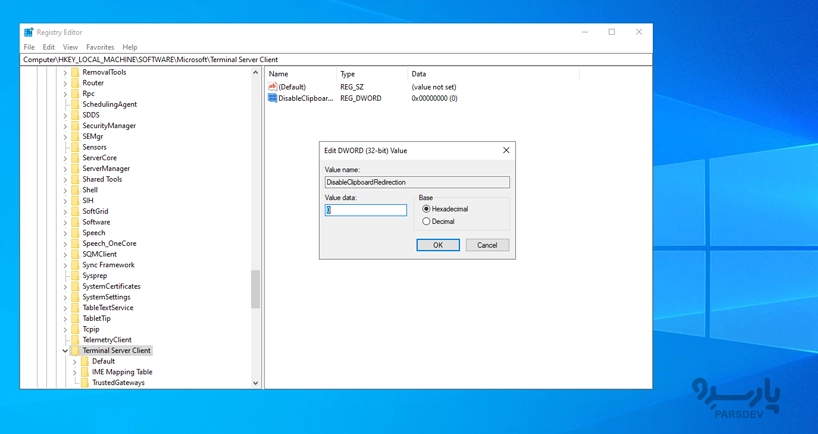Click the Shell folder icon
Viewport: 818px width, 434px height.
75,190
